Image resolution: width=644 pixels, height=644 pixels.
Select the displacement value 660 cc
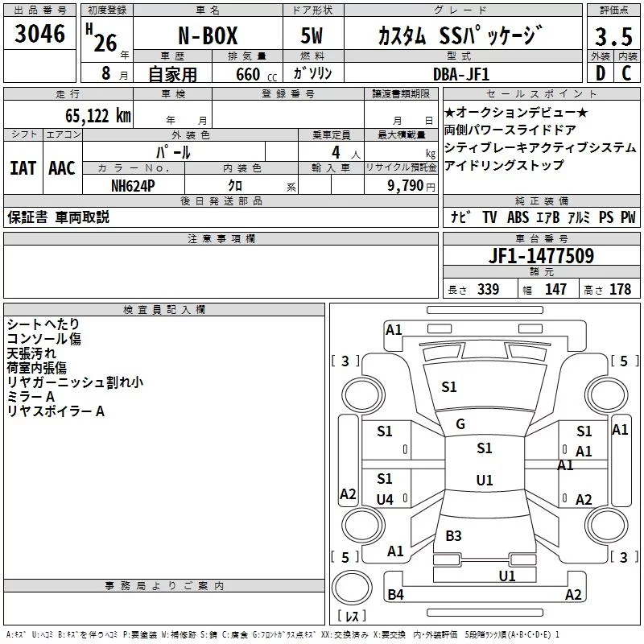click(256, 74)
